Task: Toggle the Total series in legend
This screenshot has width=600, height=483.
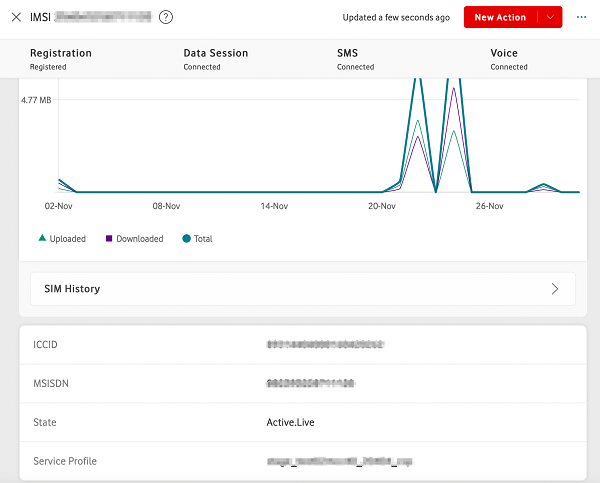Action: pyautogui.click(x=198, y=239)
